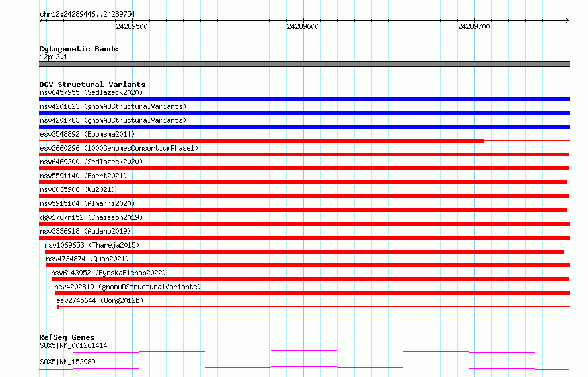The width and height of the screenshot is (588, 377).
Task: Click the magenta SOX5|NM_001261414 transcript line
Action: pos(304,351)
